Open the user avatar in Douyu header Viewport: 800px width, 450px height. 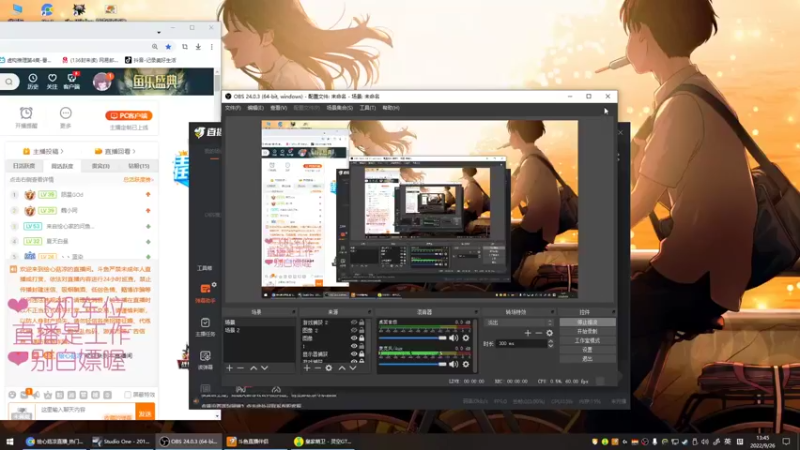102,82
